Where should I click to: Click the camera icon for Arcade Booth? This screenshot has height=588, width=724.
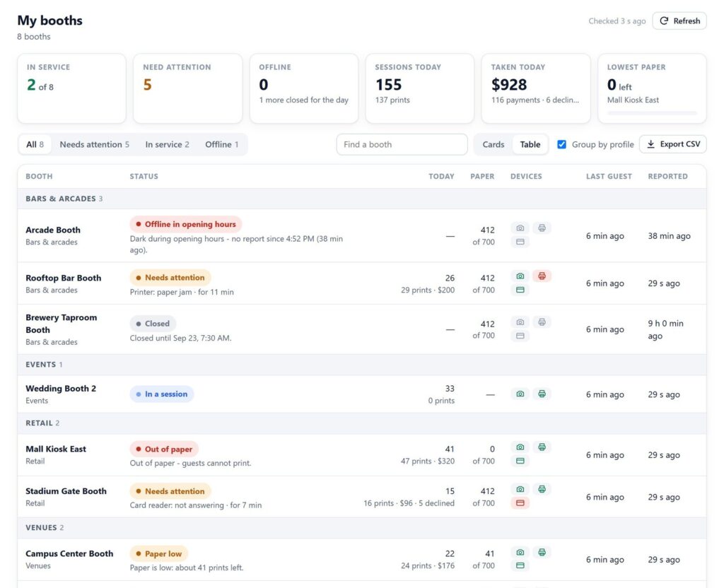(520, 228)
